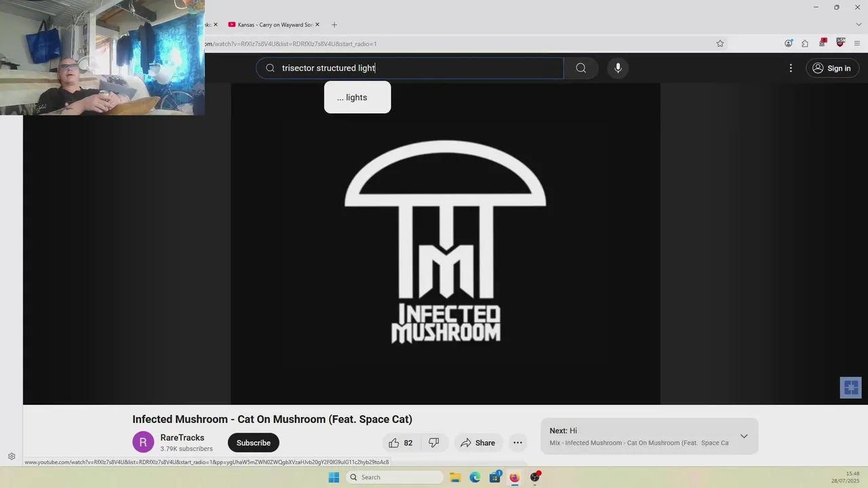This screenshot has height=488, width=868.
Task: Select the '... lights' search suggestion
Action: [357, 98]
